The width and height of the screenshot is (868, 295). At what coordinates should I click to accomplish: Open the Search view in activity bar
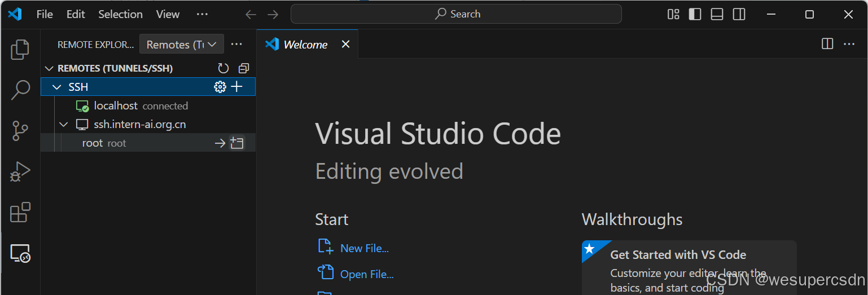(x=20, y=90)
